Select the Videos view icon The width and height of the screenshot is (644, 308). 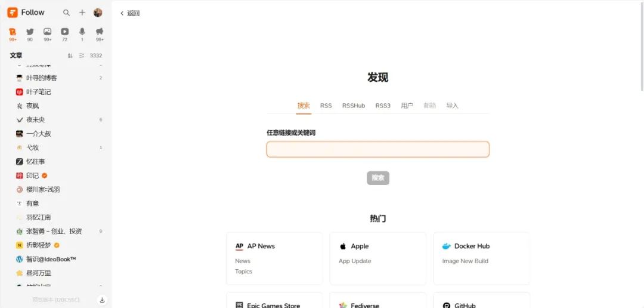65,32
